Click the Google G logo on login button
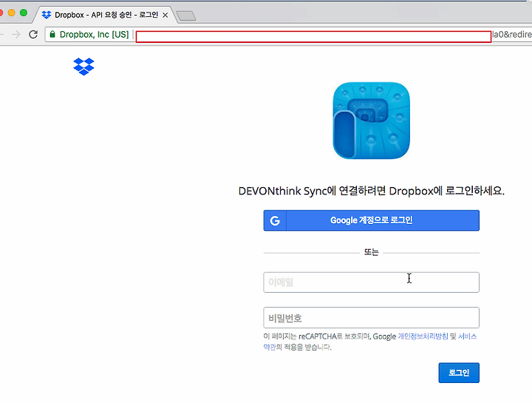532x403 pixels. tap(275, 220)
